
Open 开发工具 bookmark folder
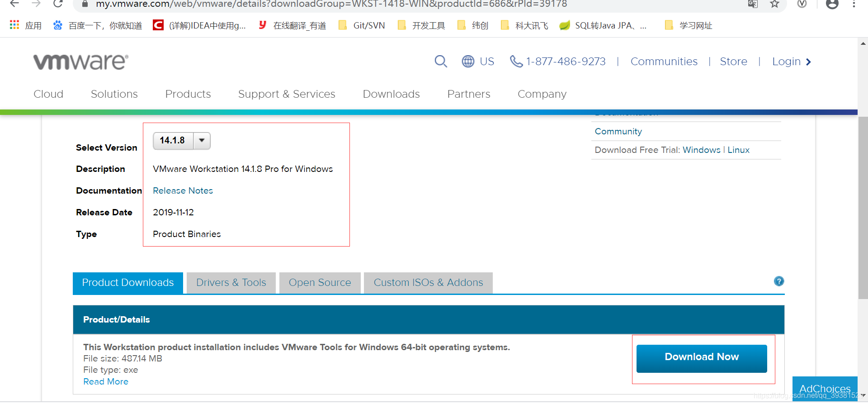[421, 25]
